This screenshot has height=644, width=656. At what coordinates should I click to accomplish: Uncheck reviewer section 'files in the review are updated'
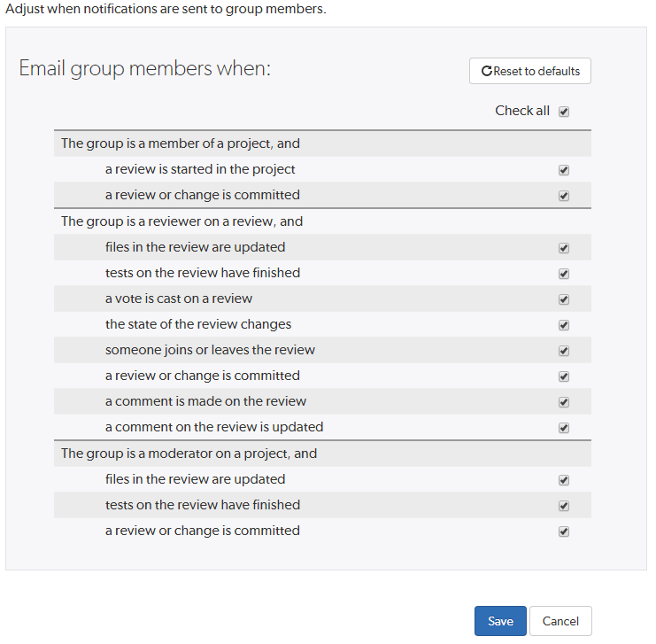564,248
